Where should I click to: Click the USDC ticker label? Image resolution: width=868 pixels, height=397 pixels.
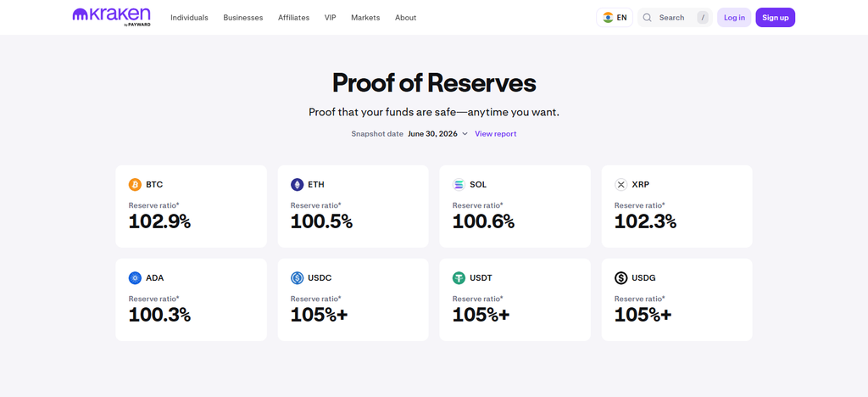[320, 278]
